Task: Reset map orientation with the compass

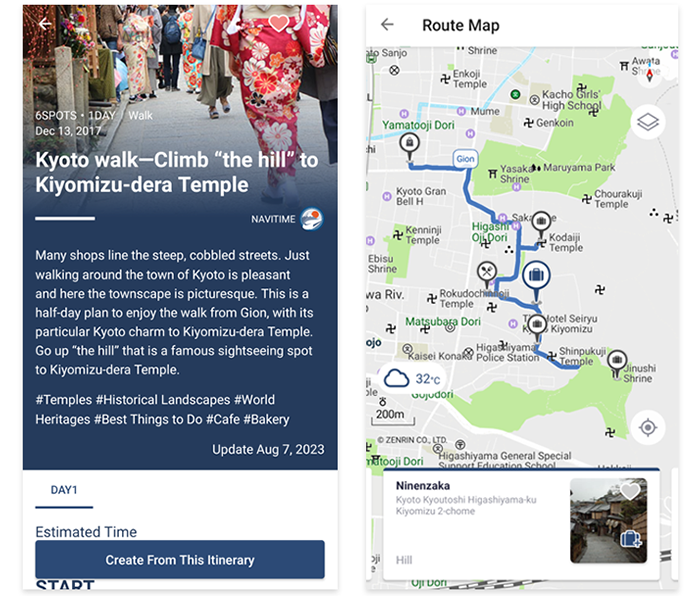Action: click(x=649, y=72)
